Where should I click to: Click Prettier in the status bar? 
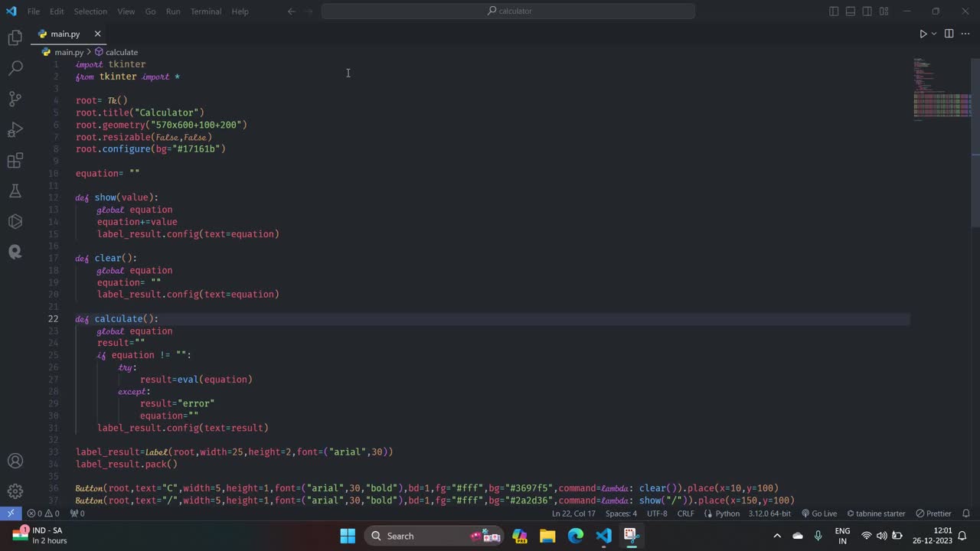pyautogui.click(x=933, y=514)
